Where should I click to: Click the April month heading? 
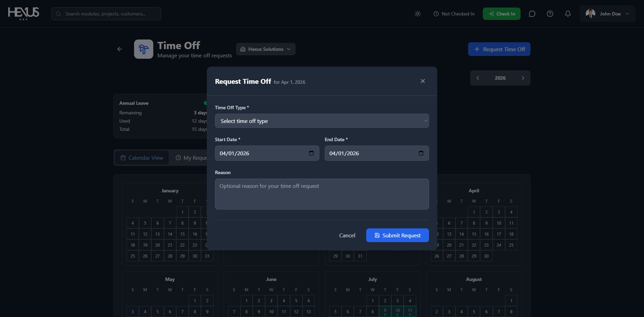(474, 191)
